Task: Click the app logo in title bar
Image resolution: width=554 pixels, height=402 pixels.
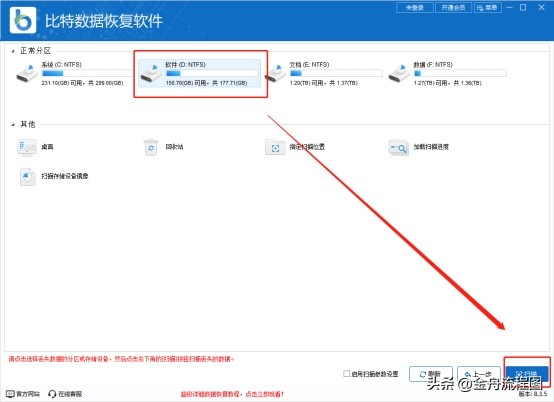Action: (x=23, y=20)
